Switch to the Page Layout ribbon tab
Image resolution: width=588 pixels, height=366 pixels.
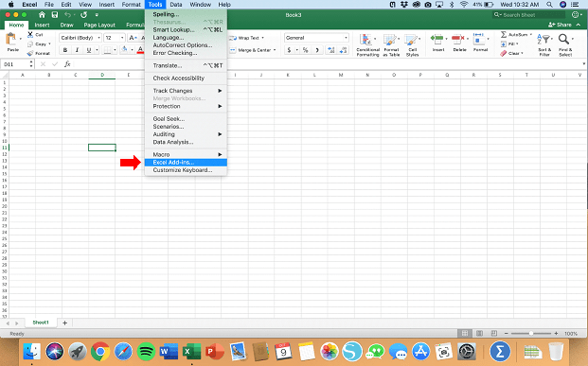[x=99, y=25]
